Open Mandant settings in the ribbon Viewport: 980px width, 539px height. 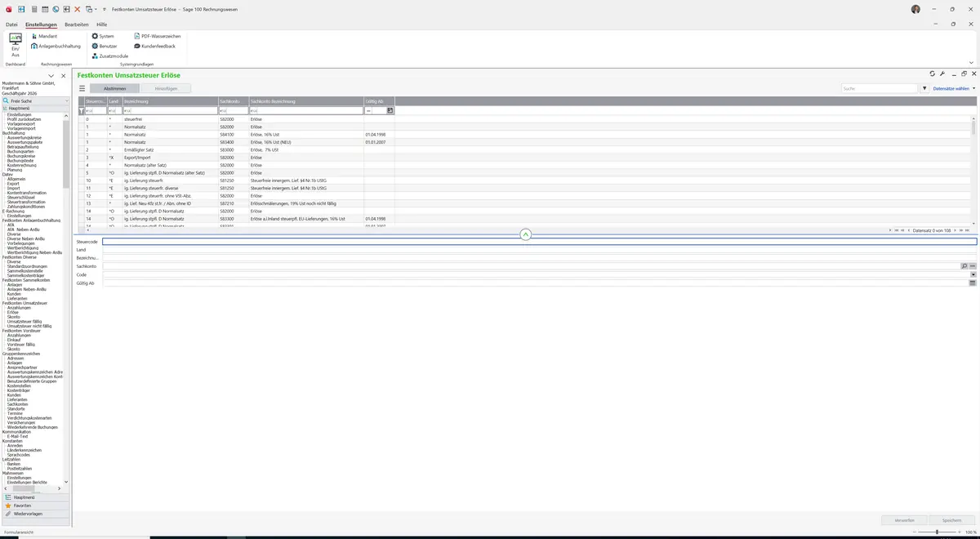(44, 36)
